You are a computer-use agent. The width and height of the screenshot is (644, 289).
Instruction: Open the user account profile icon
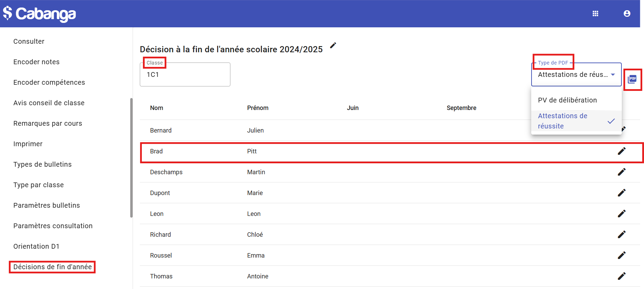(x=627, y=14)
